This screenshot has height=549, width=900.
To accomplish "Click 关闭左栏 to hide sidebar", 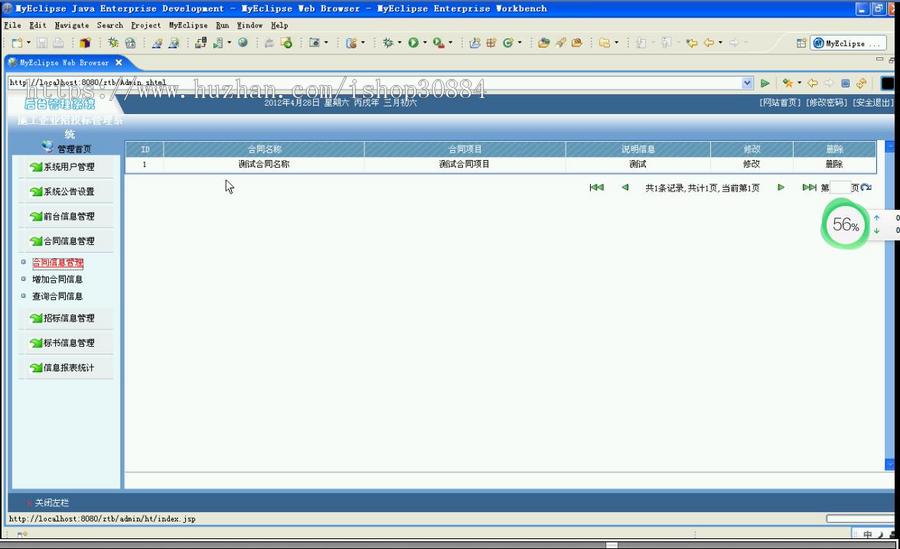I will coord(52,502).
